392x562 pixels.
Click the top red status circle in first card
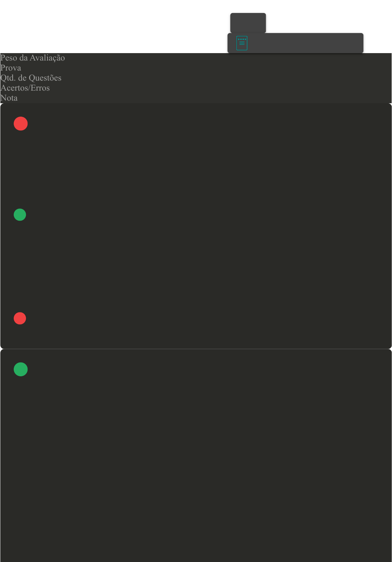[21, 124]
